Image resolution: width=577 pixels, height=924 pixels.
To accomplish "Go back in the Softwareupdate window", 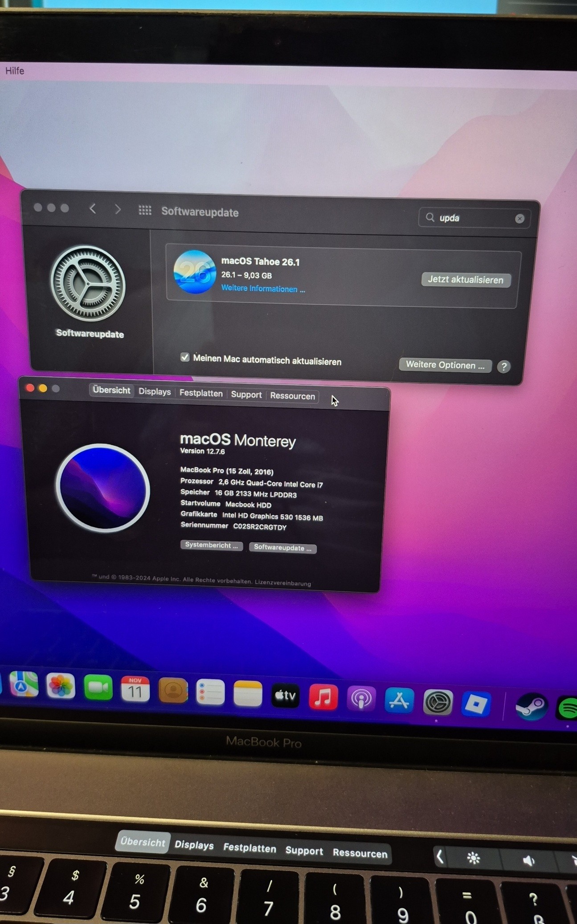I will [93, 209].
